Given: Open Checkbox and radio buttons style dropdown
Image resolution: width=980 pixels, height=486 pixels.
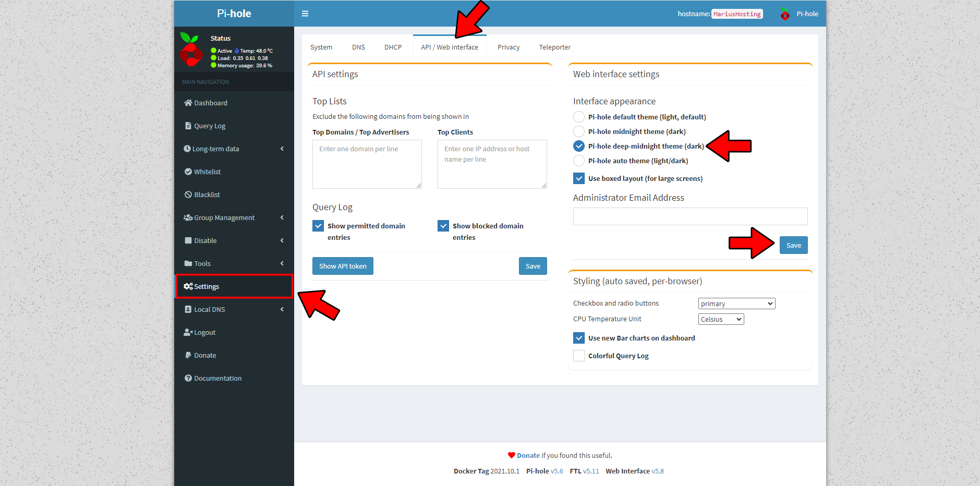Looking at the screenshot, I should click(736, 303).
